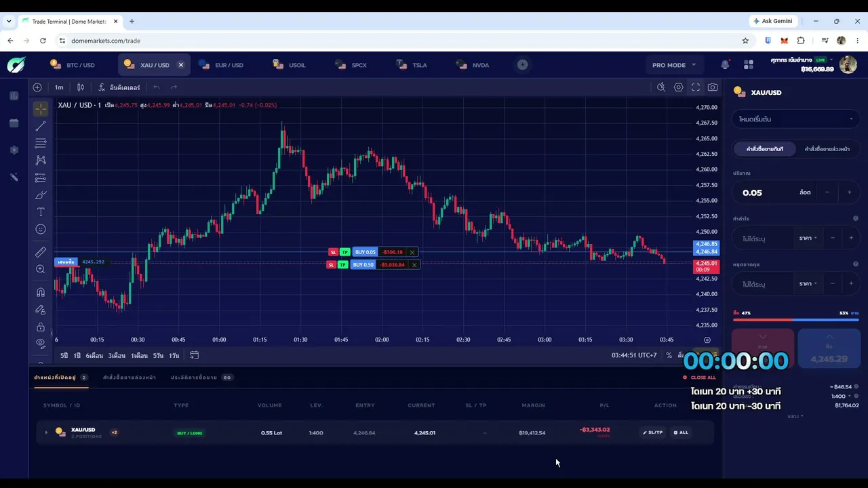The image size is (868, 488).
Task: Add a new symbol tab
Action: point(523,65)
